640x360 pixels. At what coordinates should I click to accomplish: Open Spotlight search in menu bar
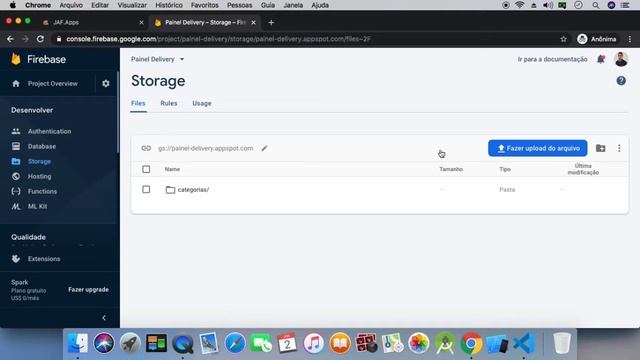point(596,5)
